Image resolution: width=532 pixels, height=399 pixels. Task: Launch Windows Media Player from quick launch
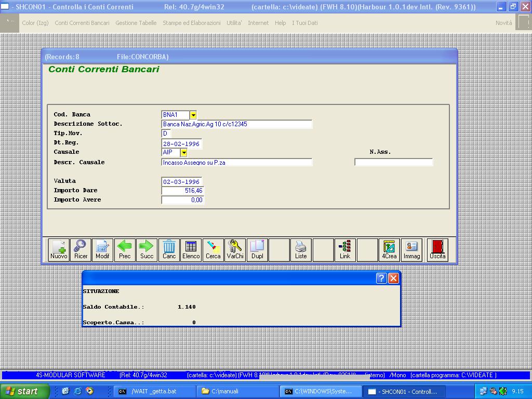point(89,391)
